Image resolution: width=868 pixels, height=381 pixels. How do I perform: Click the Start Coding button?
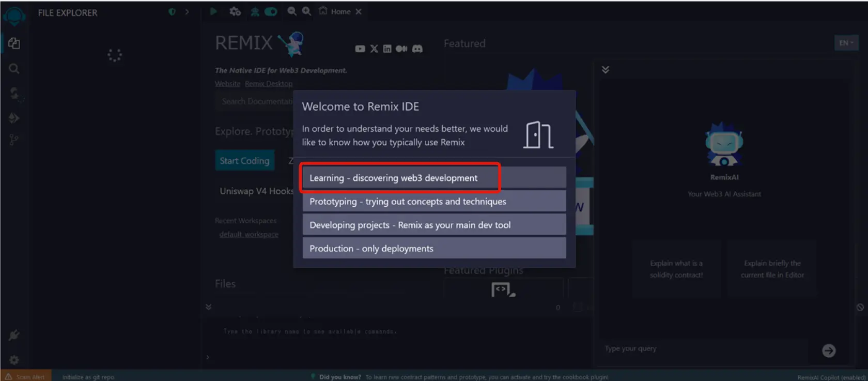coord(244,161)
